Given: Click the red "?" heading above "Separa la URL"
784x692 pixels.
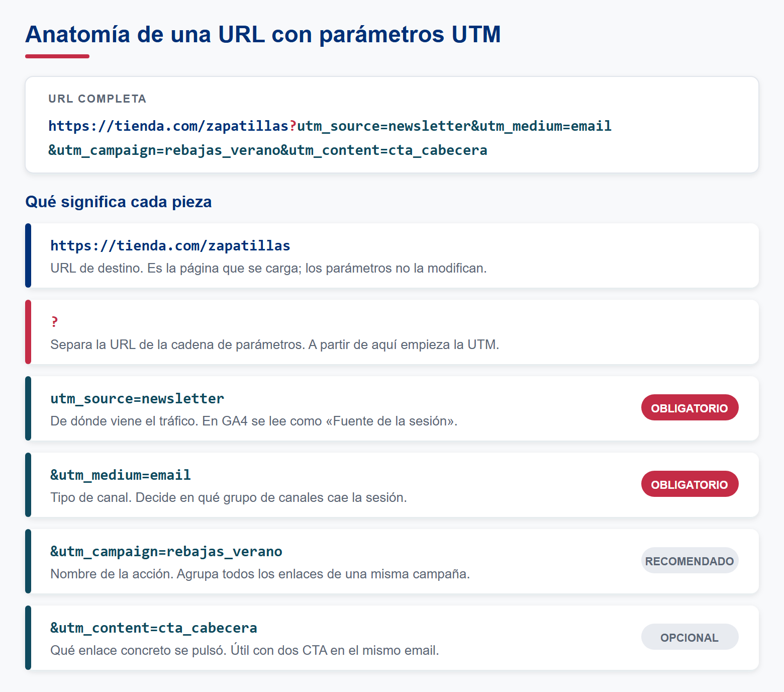Looking at the screenshot, I should click(x=54, y=322).
